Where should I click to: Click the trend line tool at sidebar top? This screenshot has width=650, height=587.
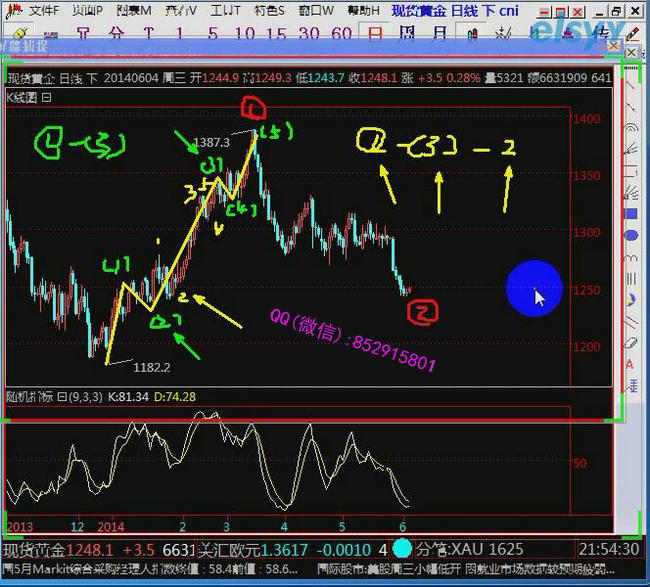(631, 85)
